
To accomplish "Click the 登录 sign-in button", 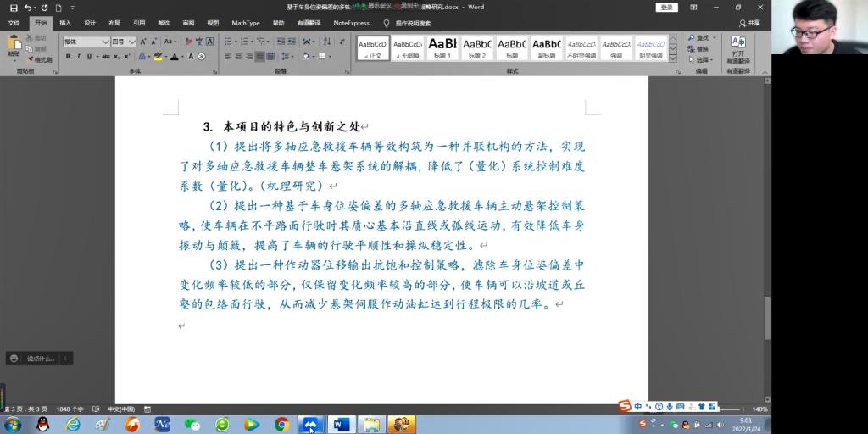I will click(667, 8).
